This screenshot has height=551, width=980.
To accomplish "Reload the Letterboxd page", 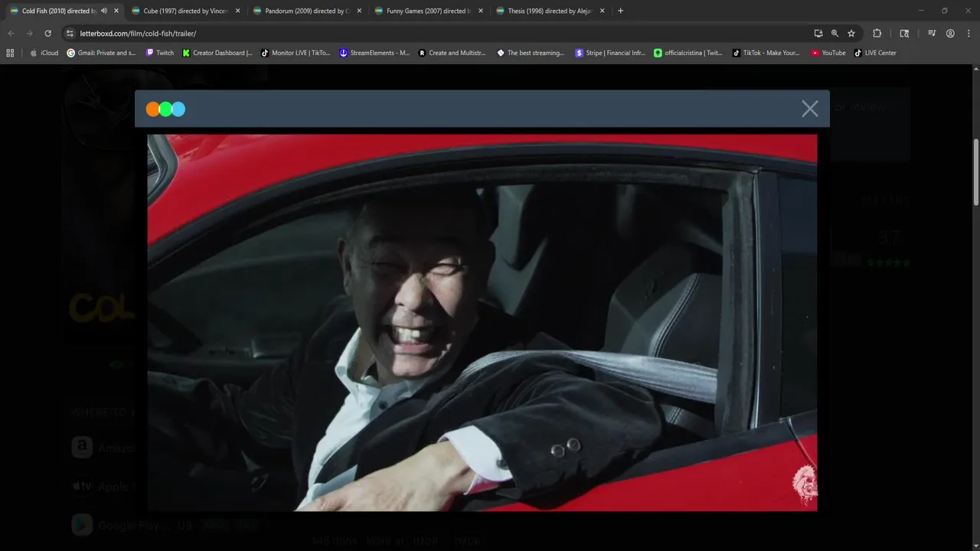I will 47,34.
